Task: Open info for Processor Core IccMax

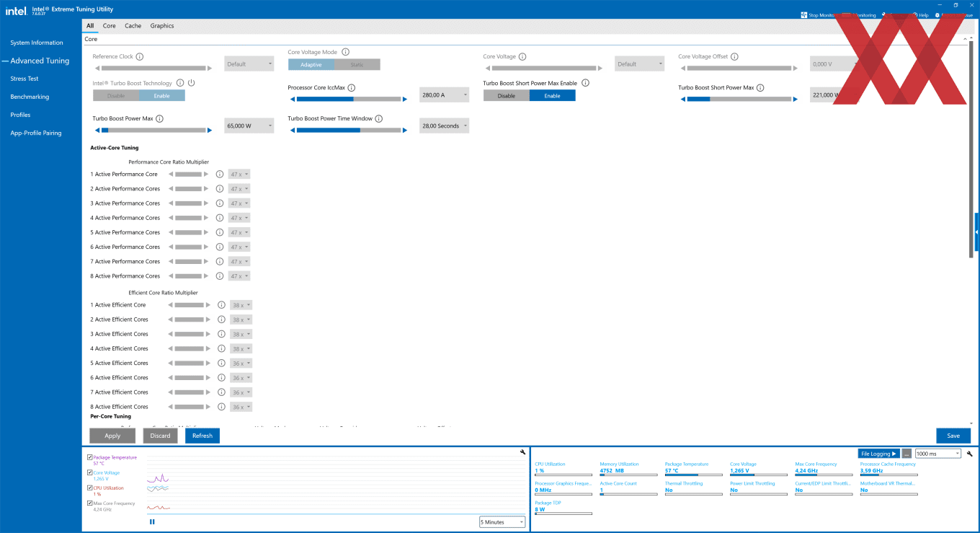Action: point(352,87)
